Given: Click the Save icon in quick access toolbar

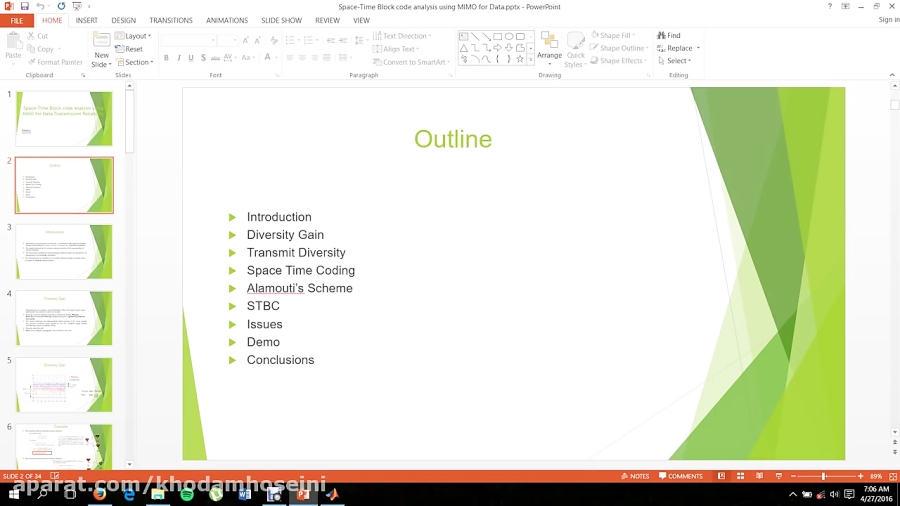Looking at the screenshot, I should pyautogui.click(x=25, y=6).
